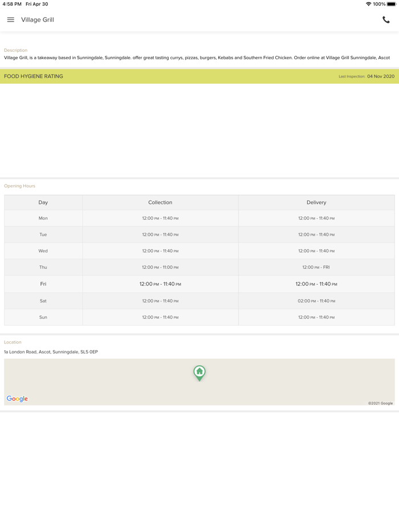Tap Thursday's delivery time 12:00 PM - FRI
Screen dimensions: 399x532
point(316,267)
